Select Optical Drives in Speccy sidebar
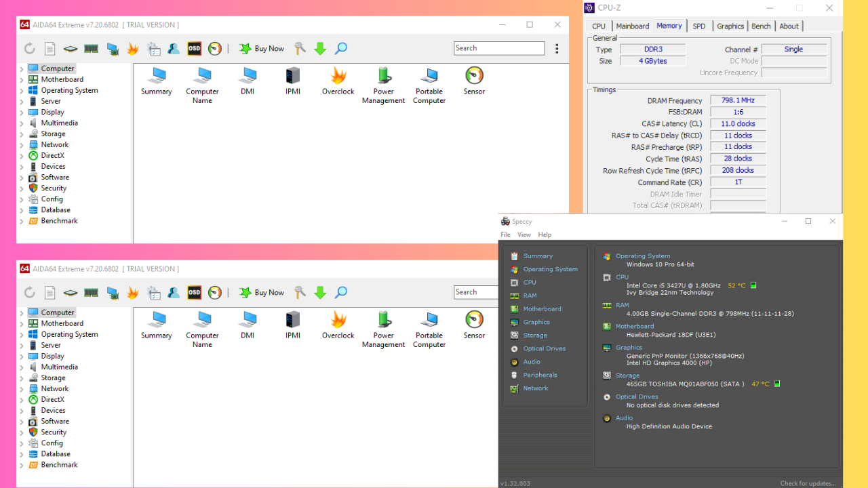Screen dimensions: 868x488 coord(544,348)
